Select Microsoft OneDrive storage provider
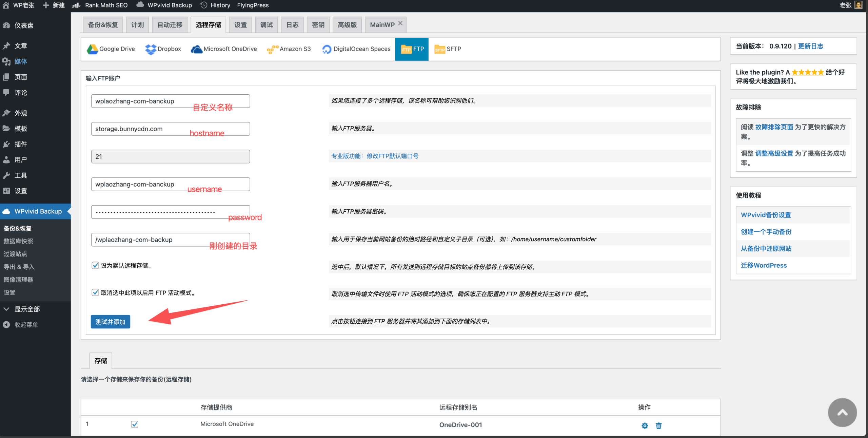This screenshot has height=438, width=868. [x=224, y=49]
